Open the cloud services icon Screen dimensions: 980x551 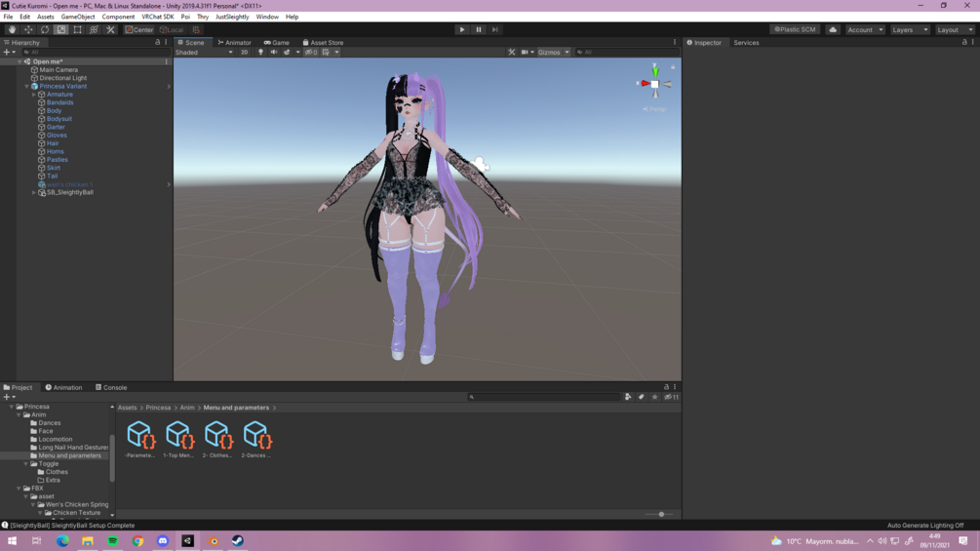click(x=833, y=29)
